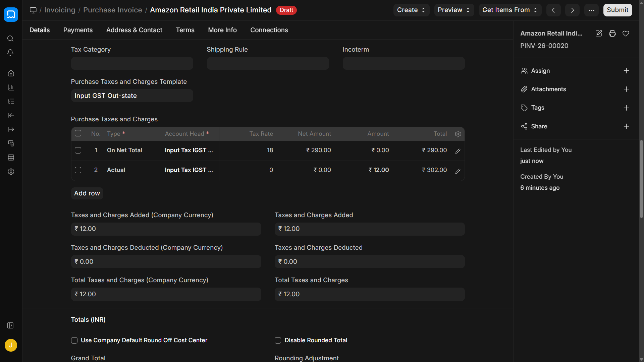Switch to the Details tab
This screenshot has width=644, height=362.
click(x=40, y=30)
